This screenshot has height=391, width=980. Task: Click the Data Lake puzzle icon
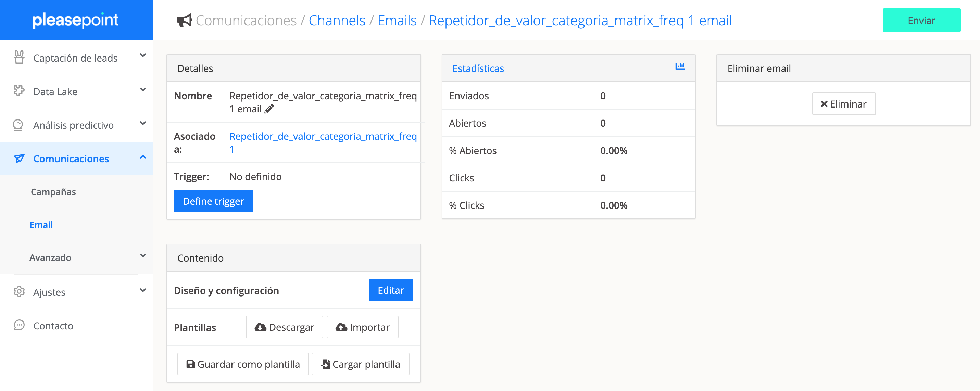[18, 91]
